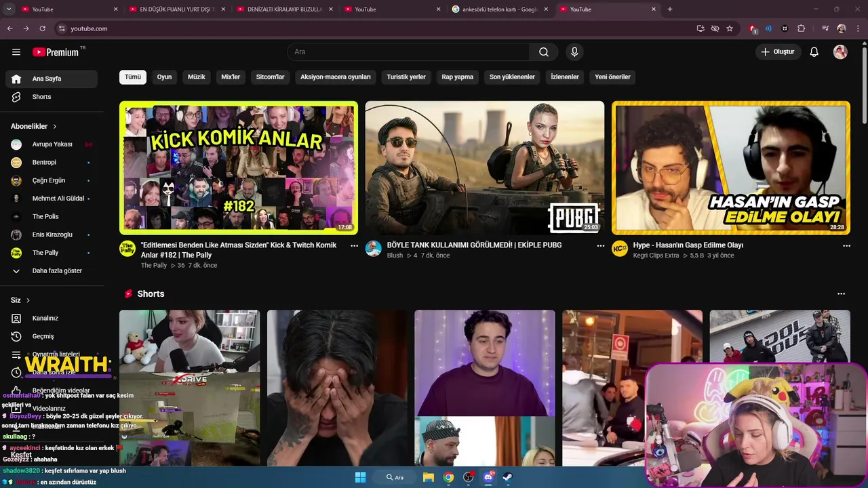Go back with browser back arrow

9,28
